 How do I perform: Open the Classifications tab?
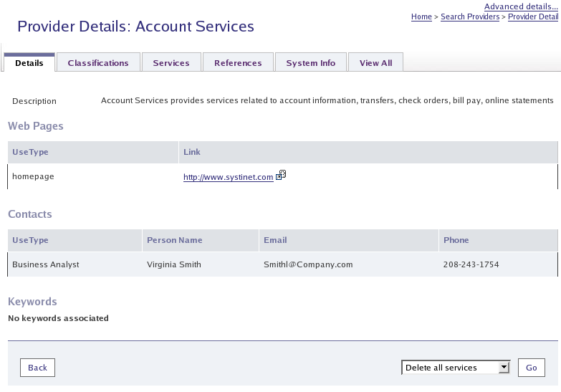(x=98, y=62)
